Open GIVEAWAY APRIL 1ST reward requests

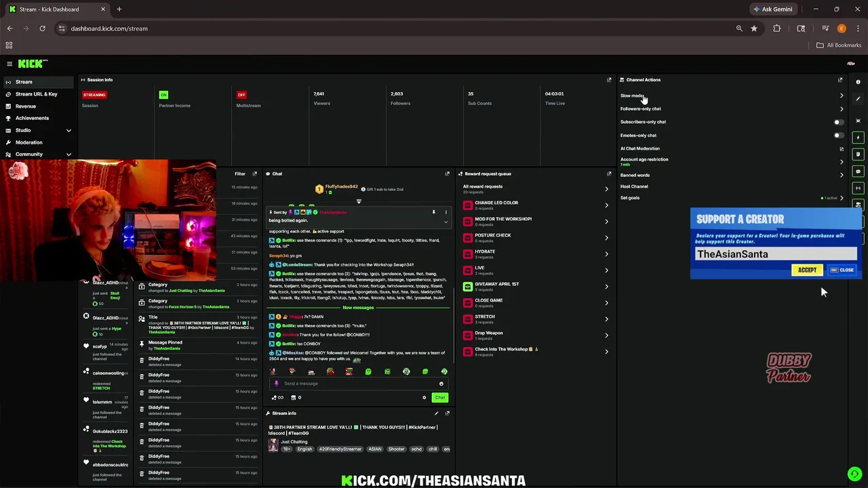[536, 287]
